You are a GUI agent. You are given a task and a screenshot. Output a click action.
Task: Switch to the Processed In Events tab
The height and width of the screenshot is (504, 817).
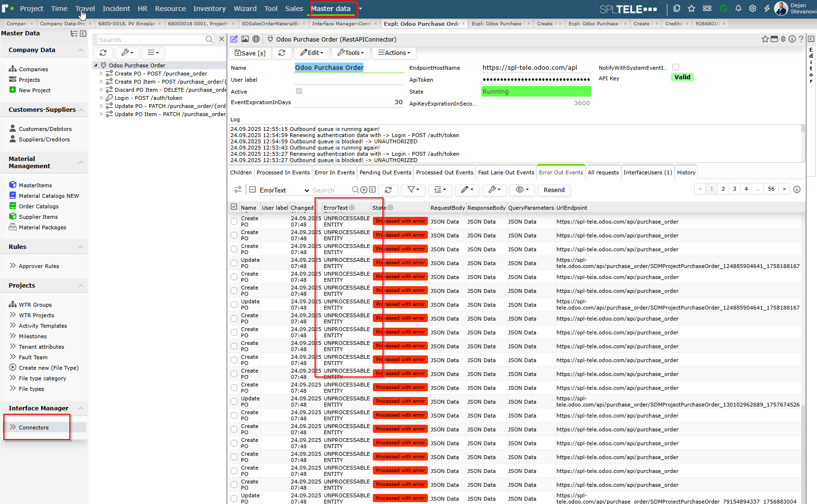[283, 172]
